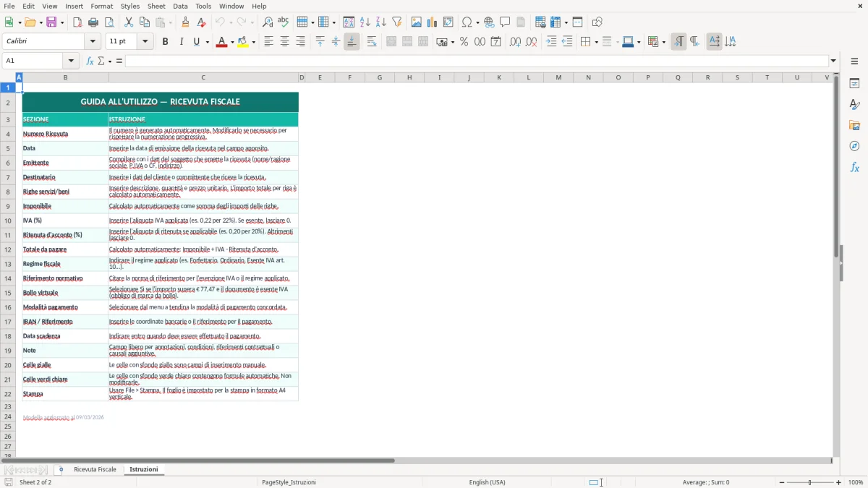Click the Cut scissors icon
This screenshot has width=868, height=488.
(x=129, y=22)
